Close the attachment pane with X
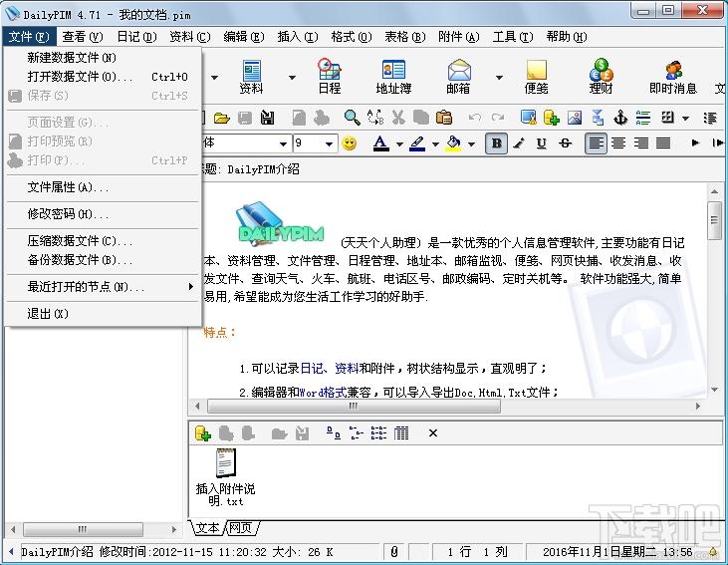The image size is (728, 565). [432, 433]
